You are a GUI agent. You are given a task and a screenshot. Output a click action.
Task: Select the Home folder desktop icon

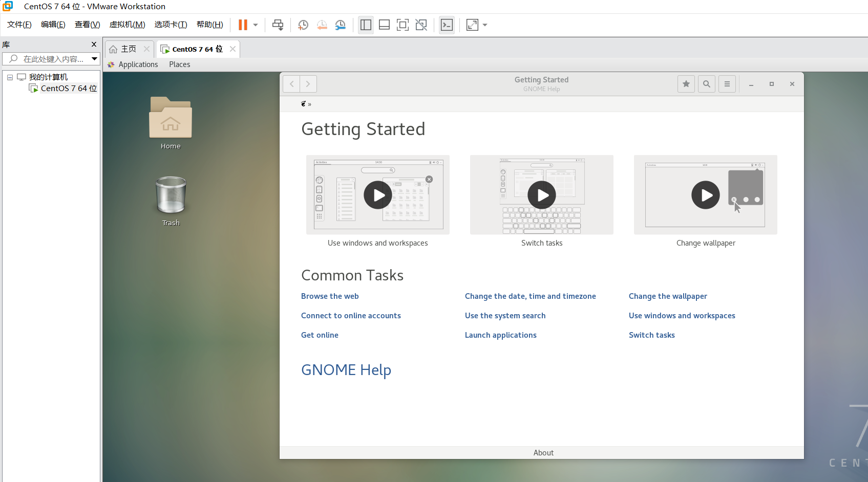pyautogui.click(x=171, y=123)
